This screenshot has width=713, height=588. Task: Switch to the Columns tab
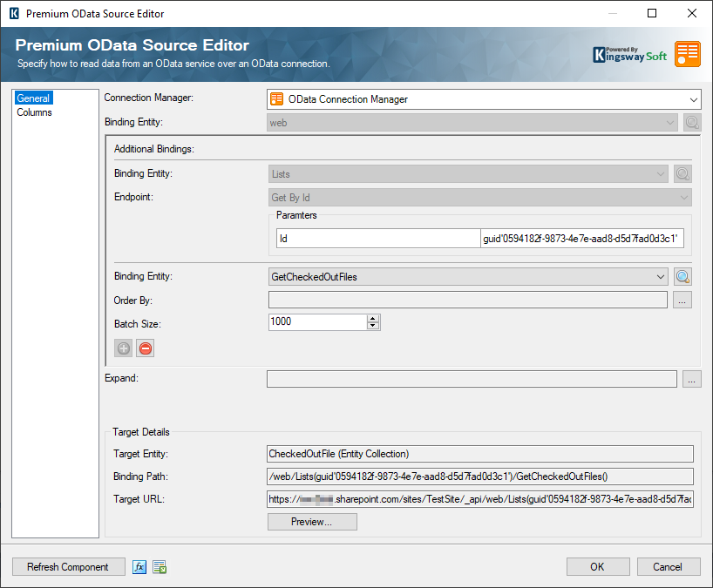point(33,112)
